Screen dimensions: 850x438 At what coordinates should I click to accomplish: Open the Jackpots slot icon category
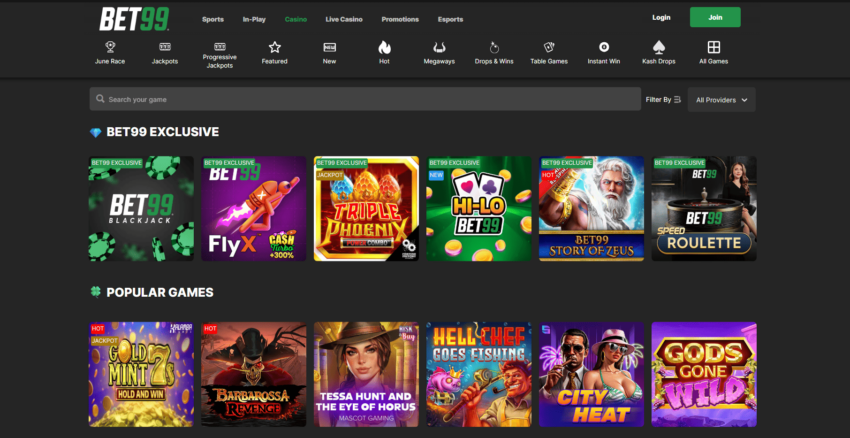pyautogui.click(x=165, y=53)
